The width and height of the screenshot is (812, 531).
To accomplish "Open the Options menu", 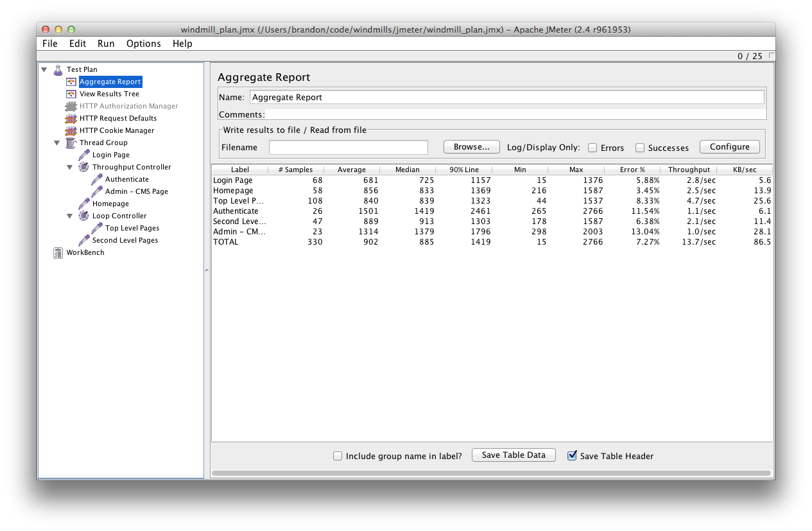I will tap(143, 44).
